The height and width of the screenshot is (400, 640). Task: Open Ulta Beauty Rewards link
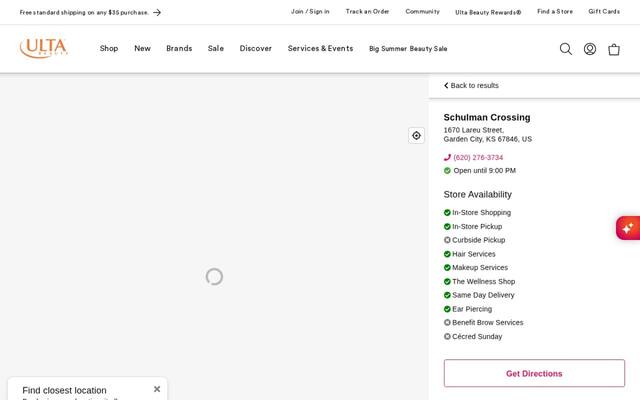488,12
